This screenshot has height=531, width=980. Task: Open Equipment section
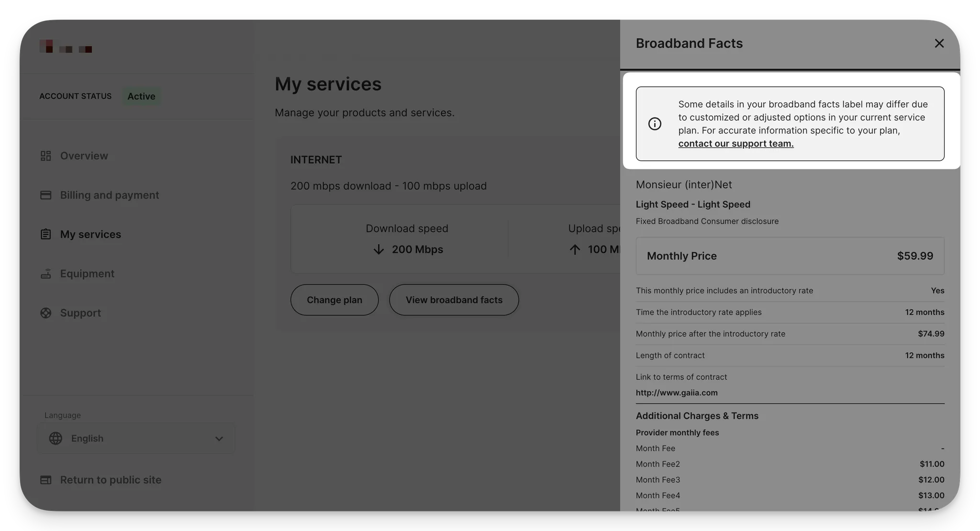click(x=87, y=274)
